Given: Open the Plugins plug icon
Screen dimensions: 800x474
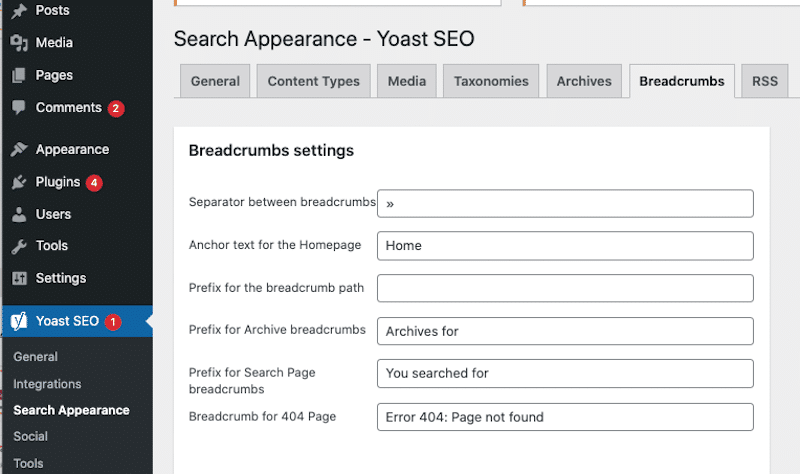Looking at the screenshot, I should (x=19, y=182).
